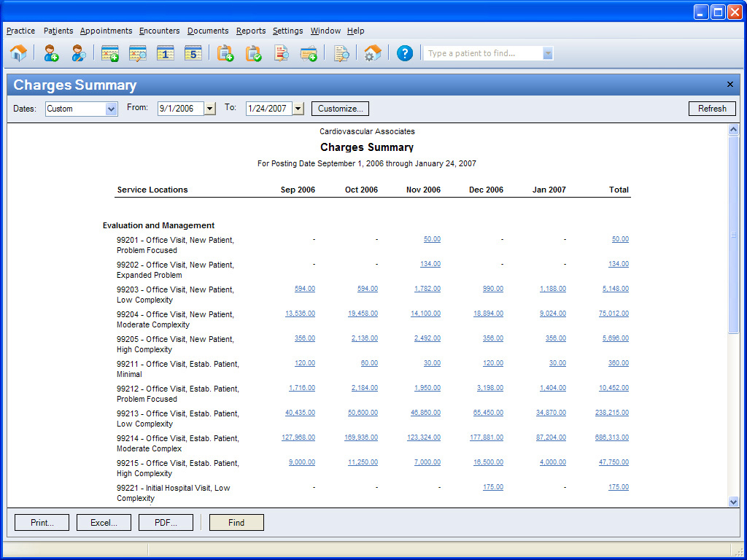Click the Refresh button
This screenshot has width=747, height=560.
(712, 109)
